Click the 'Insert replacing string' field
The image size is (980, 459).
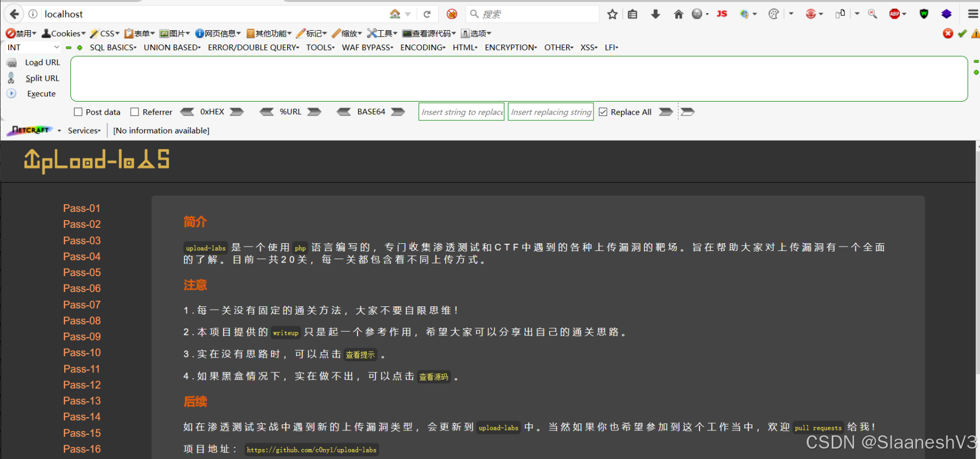551,112
